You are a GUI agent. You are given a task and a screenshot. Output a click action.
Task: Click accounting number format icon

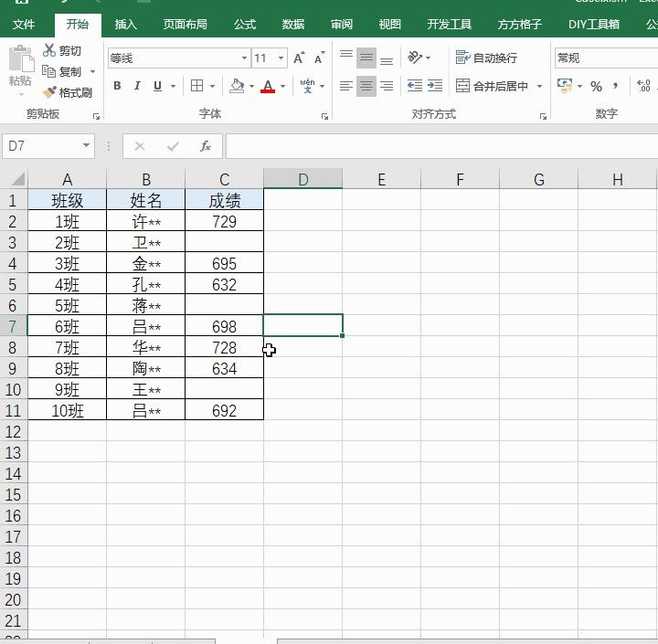click(565, 86)
